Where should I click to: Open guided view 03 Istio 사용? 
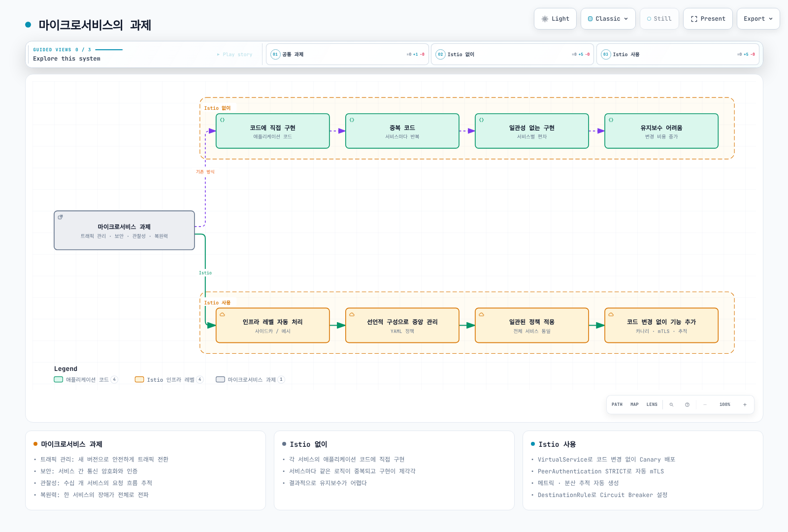point(678,54)
